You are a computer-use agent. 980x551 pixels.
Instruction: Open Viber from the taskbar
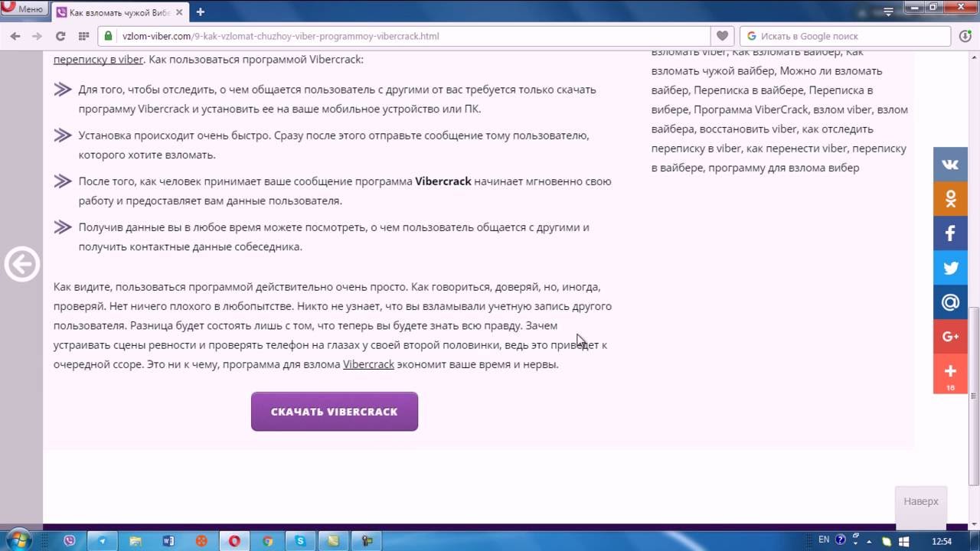tap(70, 540)
